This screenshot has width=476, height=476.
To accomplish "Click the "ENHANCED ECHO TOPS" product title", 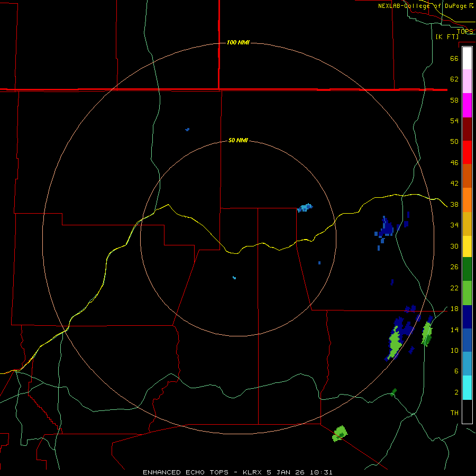I will pos(186,472).
